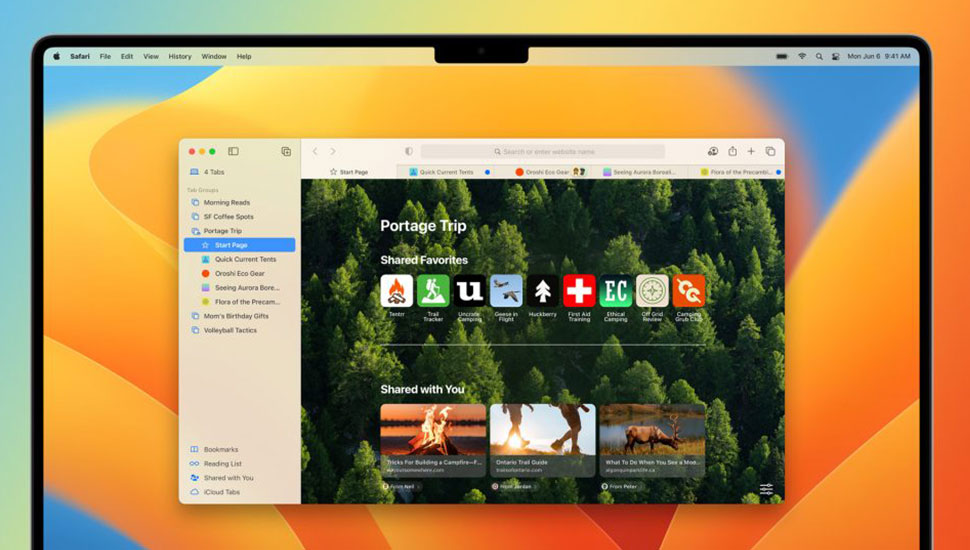This screenshot has width=970, height=550.
Task: Open Reading List in the sidebar
Action: (x=239, y=463)
